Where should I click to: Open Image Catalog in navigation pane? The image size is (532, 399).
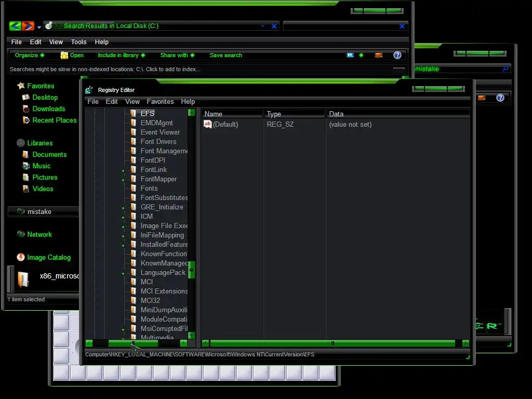point(48,258)
